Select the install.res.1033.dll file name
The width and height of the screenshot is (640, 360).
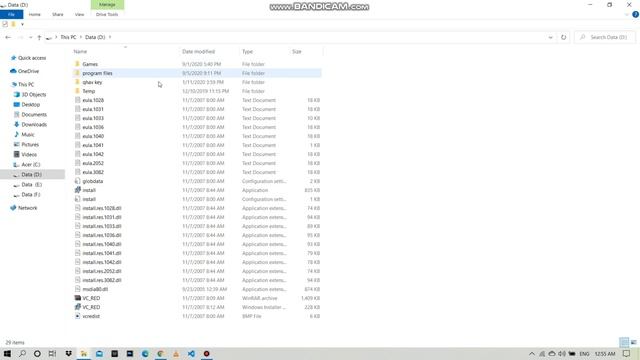102,226
